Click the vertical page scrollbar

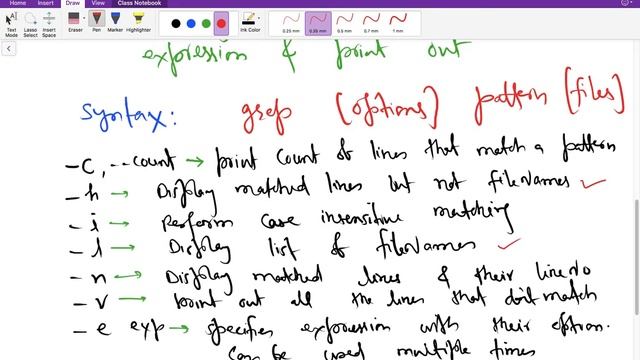coord(637,257)
